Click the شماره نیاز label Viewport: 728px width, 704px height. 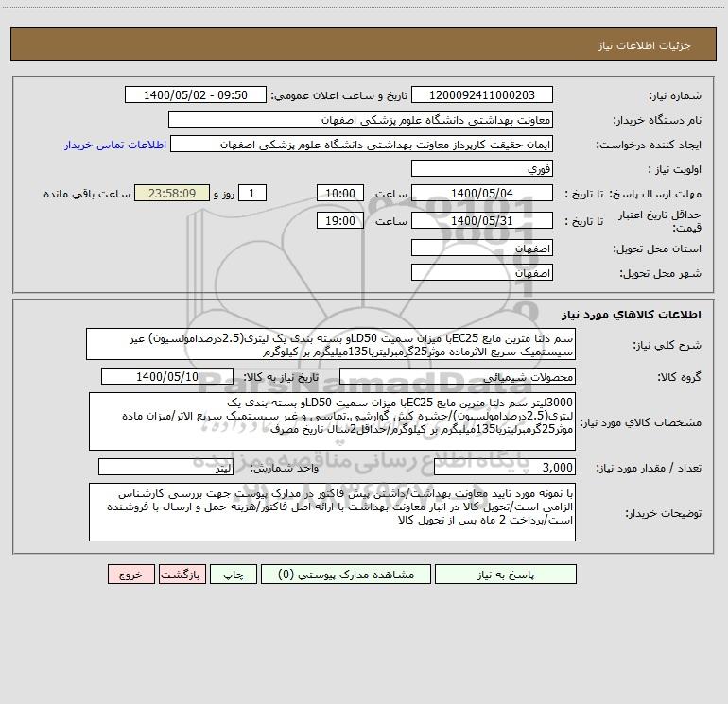pos(675,96)
